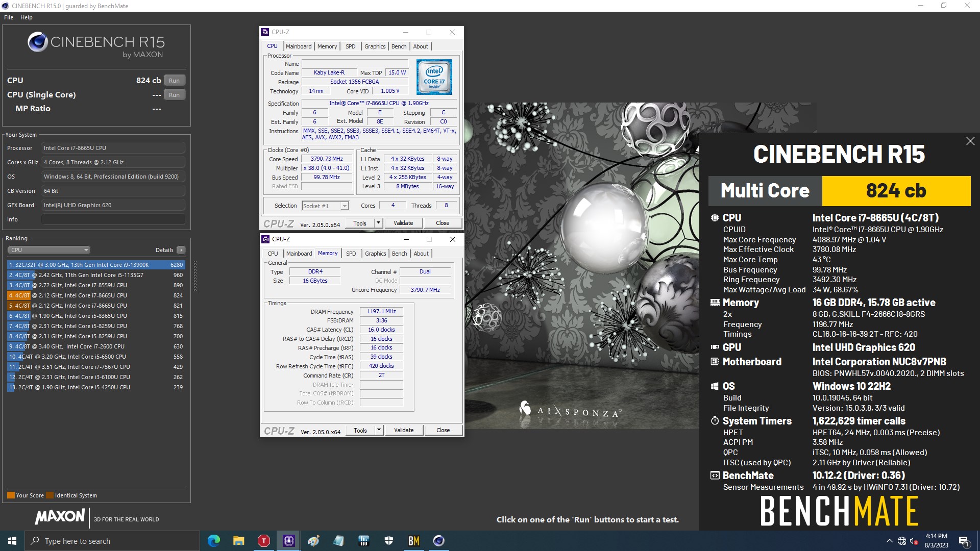
Task: Click the top CPU-Z window title icon
Action: [x=265, y=32]
